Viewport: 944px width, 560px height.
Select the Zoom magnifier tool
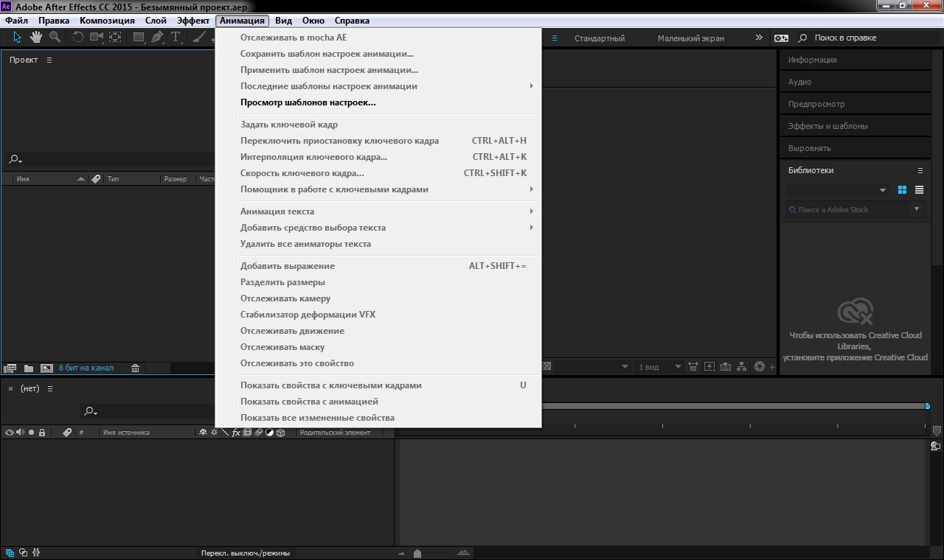click(x=55, y=37)
